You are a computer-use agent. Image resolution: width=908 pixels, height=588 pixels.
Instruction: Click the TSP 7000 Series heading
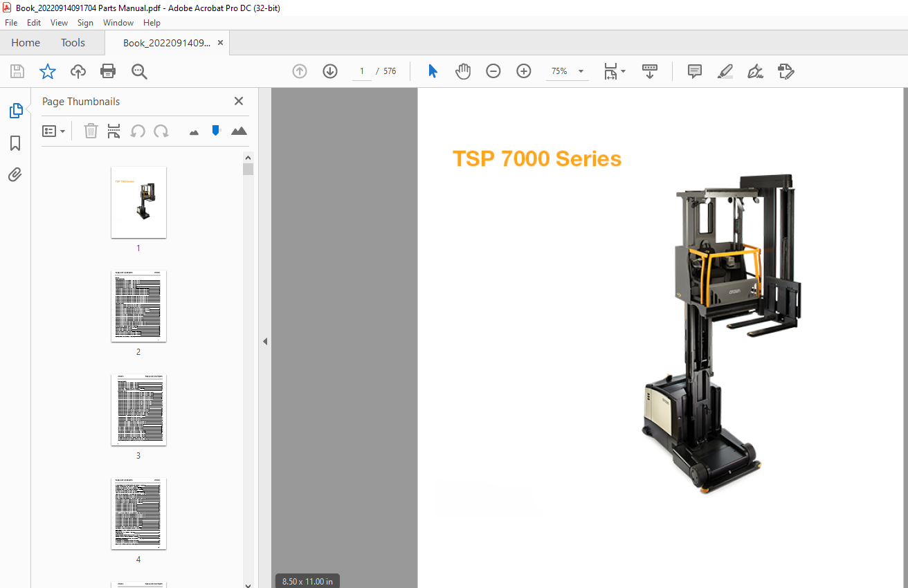point(537,159)
